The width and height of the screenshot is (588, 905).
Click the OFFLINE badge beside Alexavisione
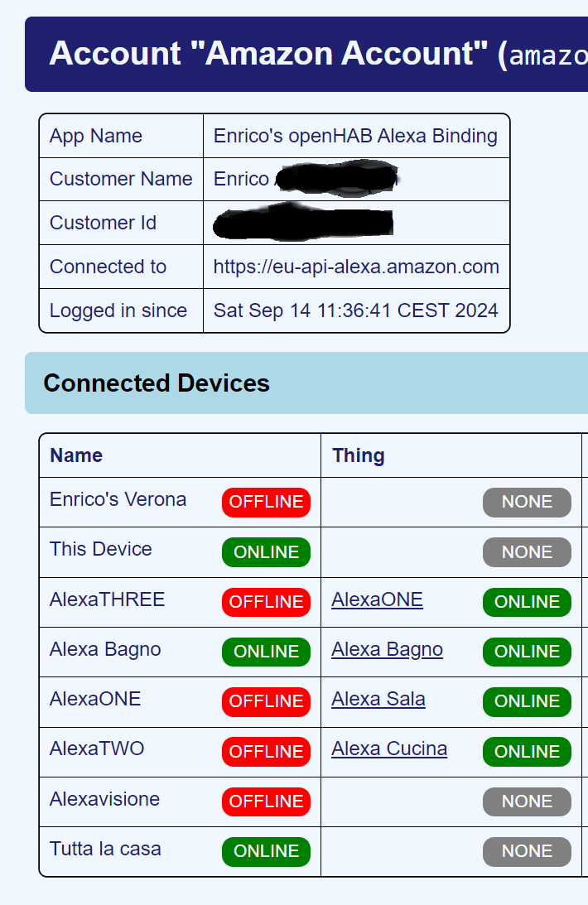click(266, 802)
